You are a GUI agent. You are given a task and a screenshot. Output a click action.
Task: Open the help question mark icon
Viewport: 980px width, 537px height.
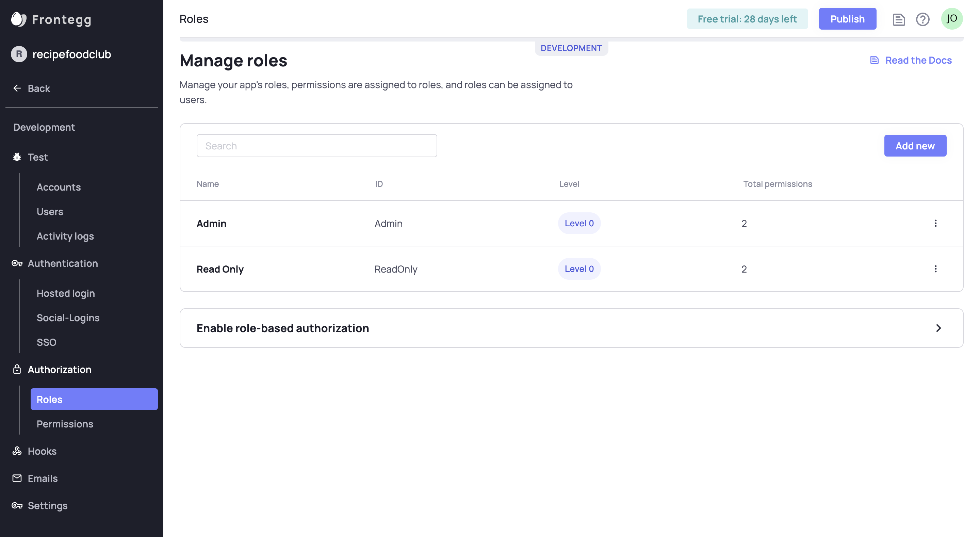click(922, 19)
